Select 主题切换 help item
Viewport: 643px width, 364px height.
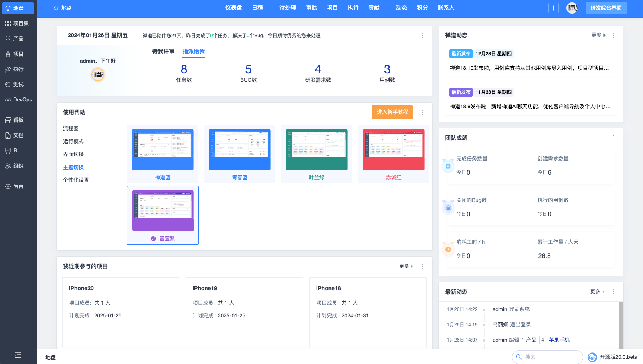click(73, 167)
